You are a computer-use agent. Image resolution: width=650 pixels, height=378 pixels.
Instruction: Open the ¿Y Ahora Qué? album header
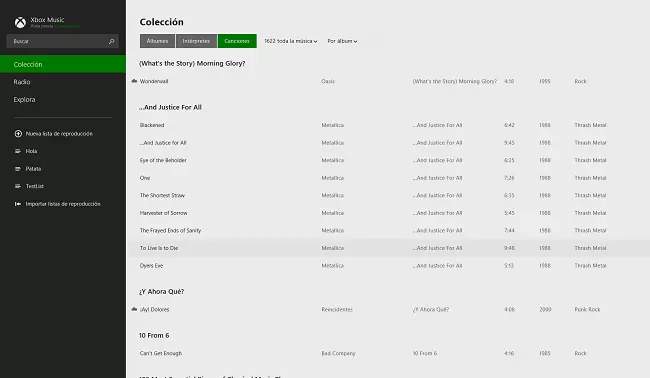coord(162,291)
